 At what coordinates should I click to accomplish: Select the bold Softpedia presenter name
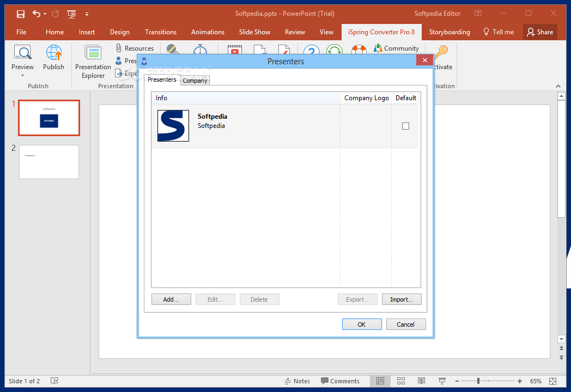(212, 117)
